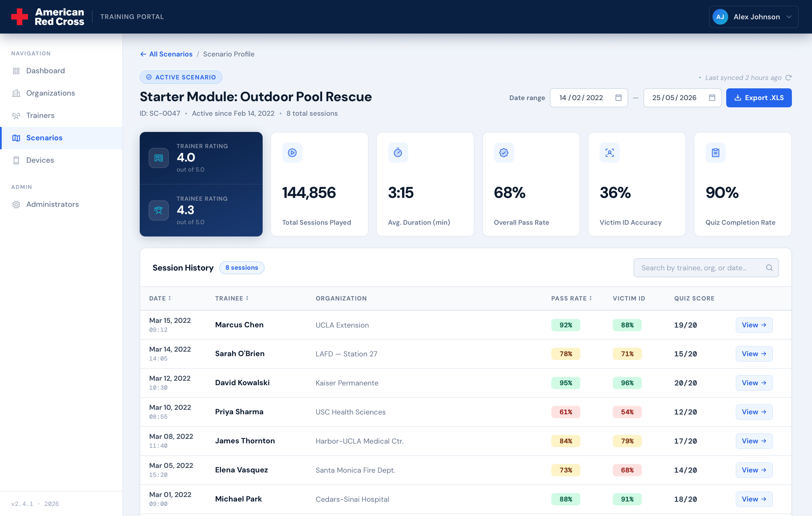Open Administrators under Admin
Screen dimensions: 812x516
coord(61,204)
